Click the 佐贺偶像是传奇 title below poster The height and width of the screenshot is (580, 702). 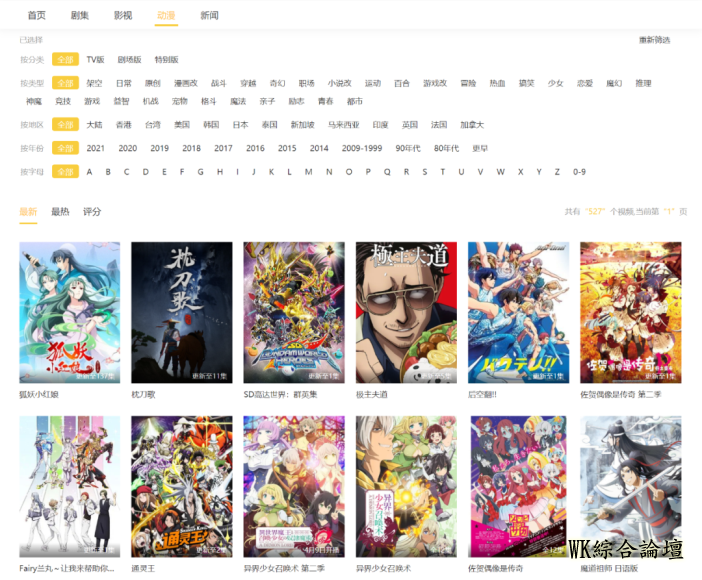(x=496, y=569)
